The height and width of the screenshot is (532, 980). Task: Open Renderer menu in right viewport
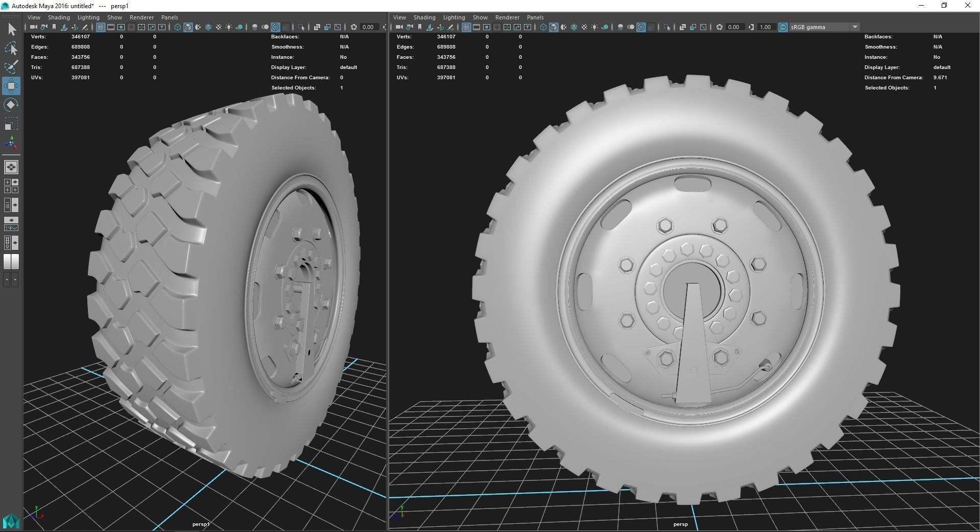507,17
